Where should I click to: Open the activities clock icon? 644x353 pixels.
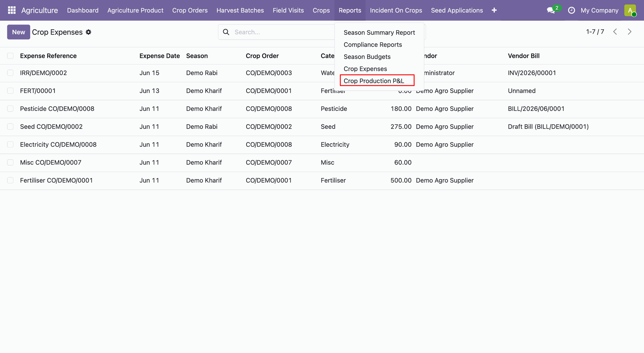(572, 10)
